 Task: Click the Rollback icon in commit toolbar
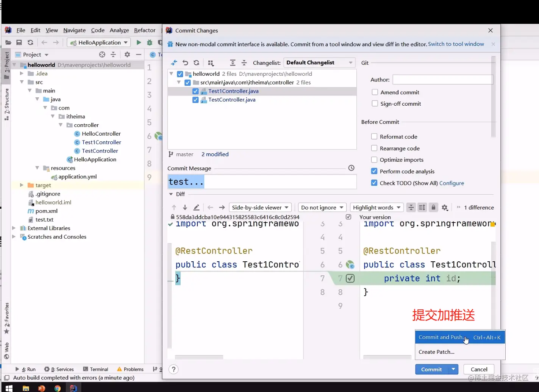(185, 63)
